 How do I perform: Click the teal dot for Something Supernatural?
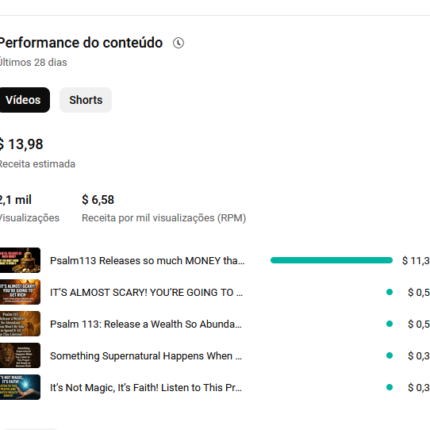[x=389, y=355]
